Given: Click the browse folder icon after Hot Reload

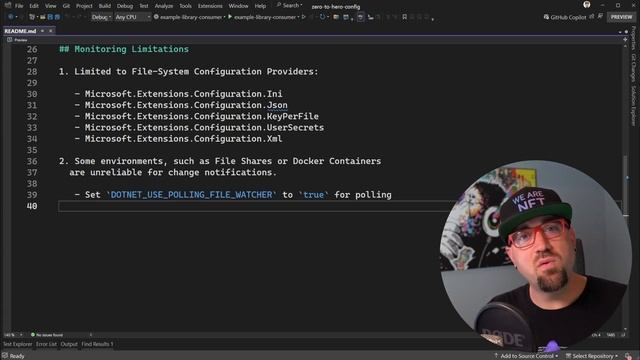Looking at the screenshot, I should tap(336, 17).
